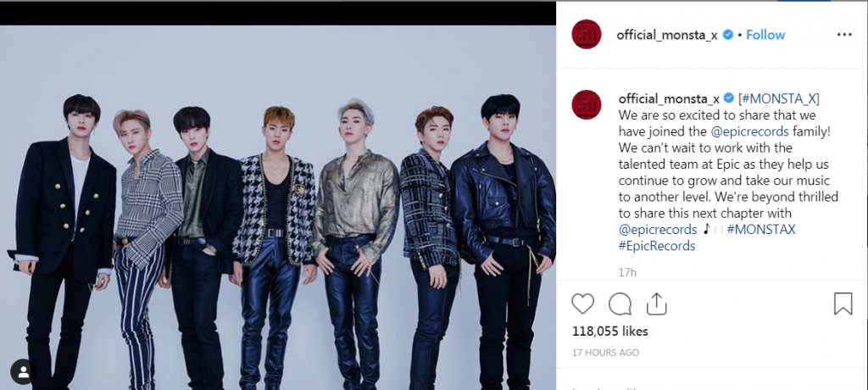Image resolution: width=868 pixels, height=390 pixels.
Task: Open the three-dot more options menu
Action: 844,35
